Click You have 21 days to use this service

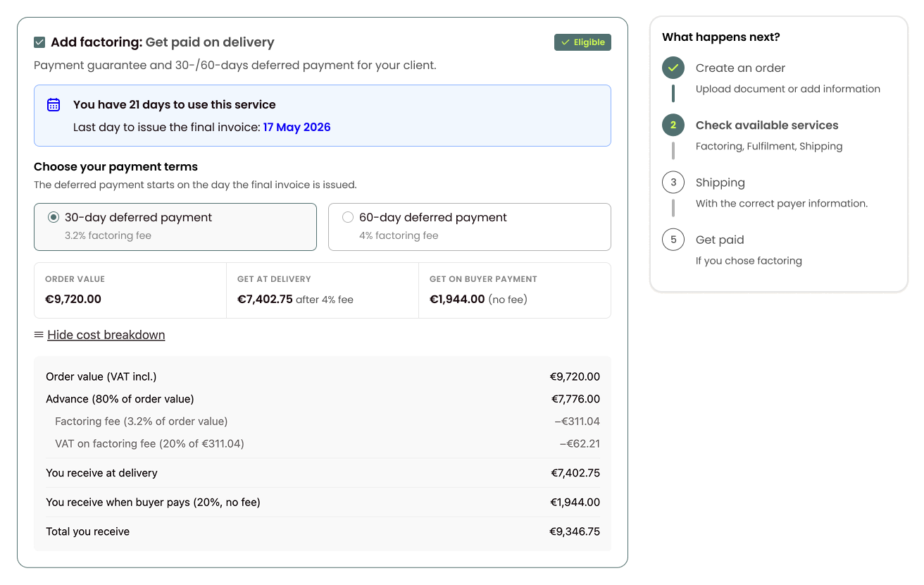click(175, 104)
